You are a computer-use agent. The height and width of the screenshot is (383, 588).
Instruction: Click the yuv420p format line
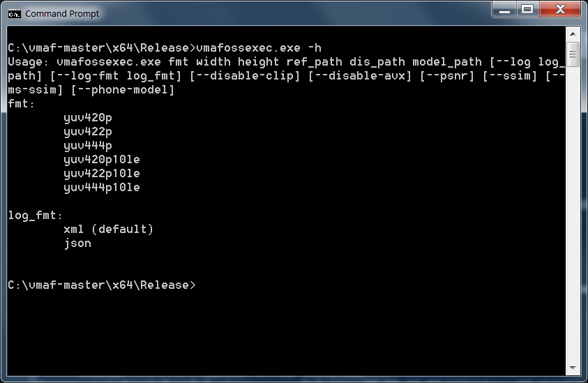[x=88, y=118]
